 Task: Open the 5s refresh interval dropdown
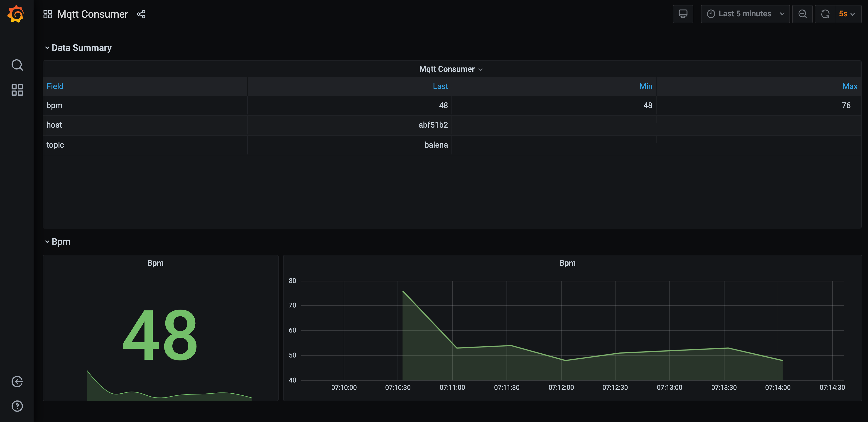click(x=847, y=14)
